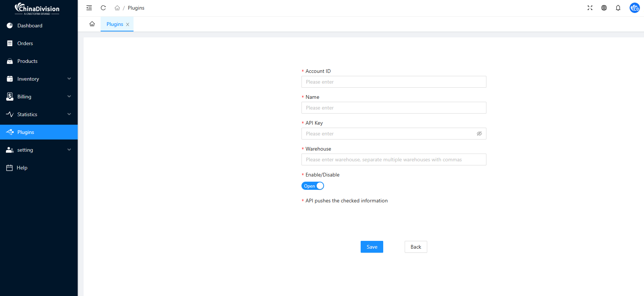Open the notifications bell
644x296 pixels.
[x=618, y=8]
